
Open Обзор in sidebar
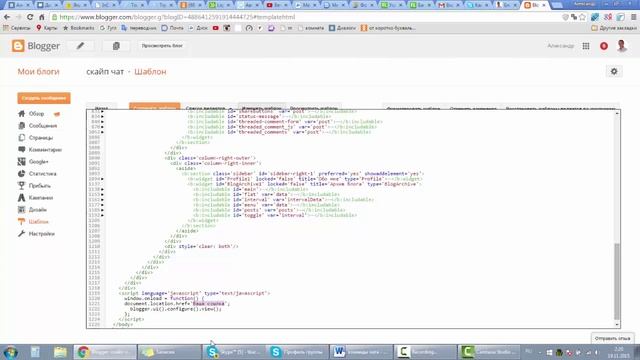[x=36, y=114]
